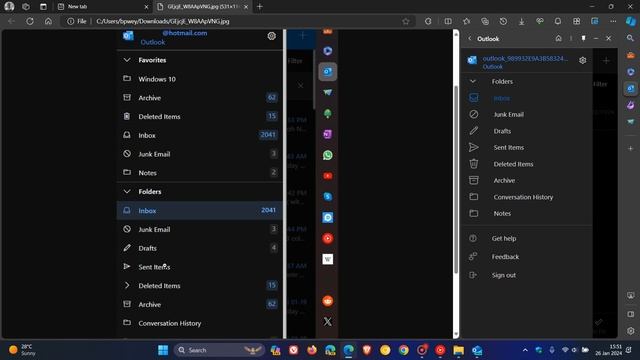Click the Reddit icon in the image sidebar
The height and width of the screenshot is (360, 640).
point(327,301)
